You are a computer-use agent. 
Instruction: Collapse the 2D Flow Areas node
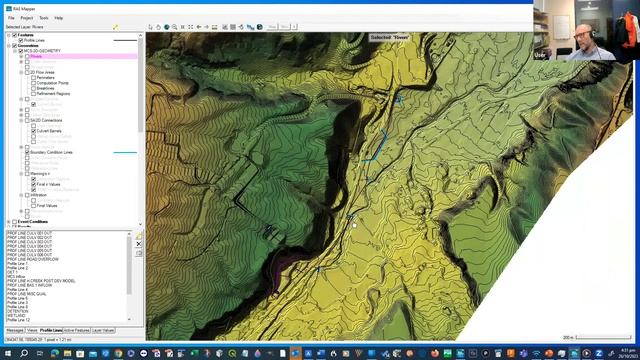pyautogui.click(x=21, y=72)
